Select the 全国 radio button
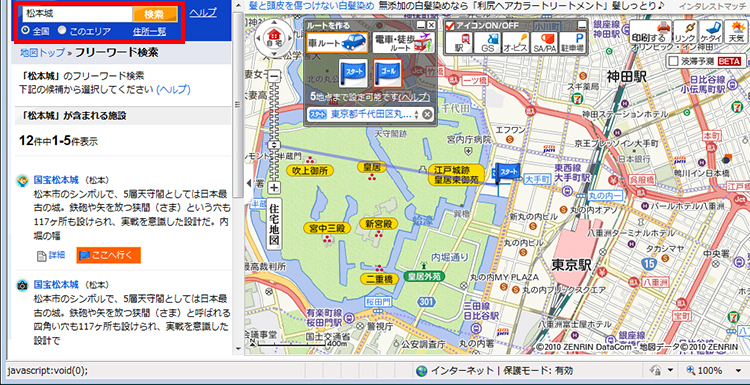 (25, 31)
